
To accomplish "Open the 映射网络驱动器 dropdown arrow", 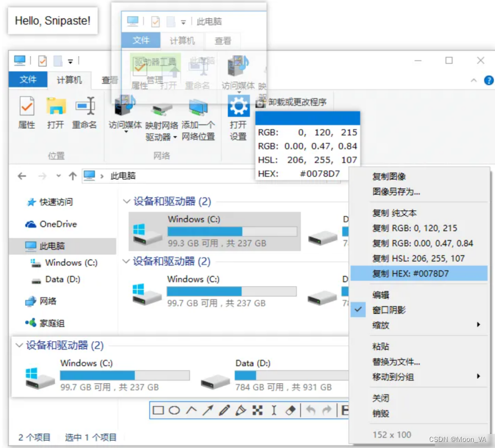I will (175, 137).
